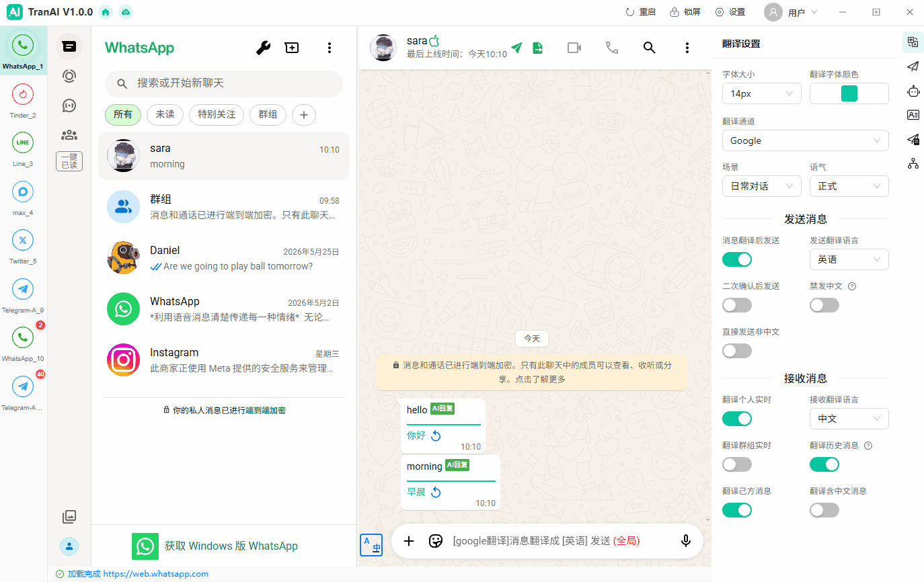Image resolution: width=924 pixels, height=582 pixels.
Task: Start a voice call with sara
Action: click(611, 48)
